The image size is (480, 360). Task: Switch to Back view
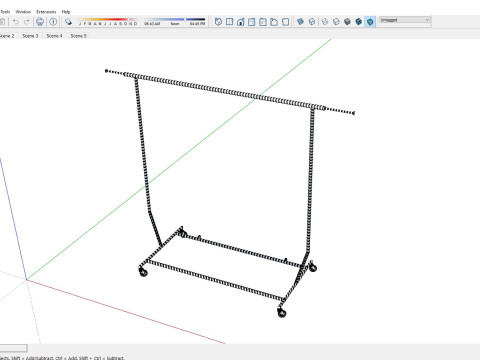pos(263,22)
